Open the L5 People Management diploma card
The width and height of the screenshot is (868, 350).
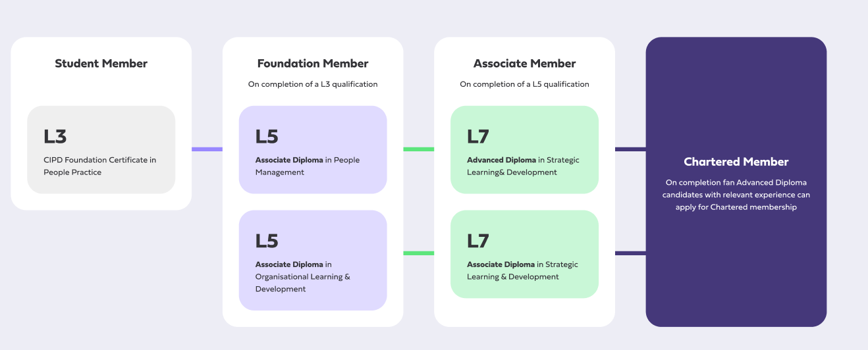coord(313,150)
